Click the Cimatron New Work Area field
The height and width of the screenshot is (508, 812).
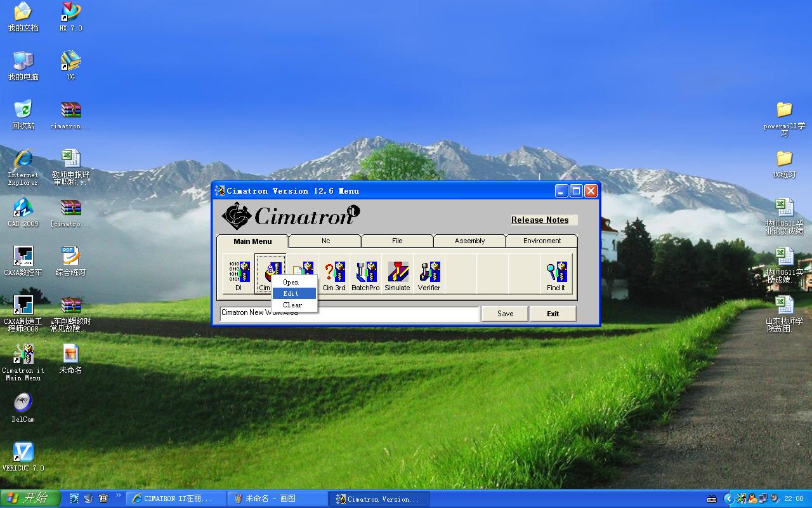pos(350,314)
